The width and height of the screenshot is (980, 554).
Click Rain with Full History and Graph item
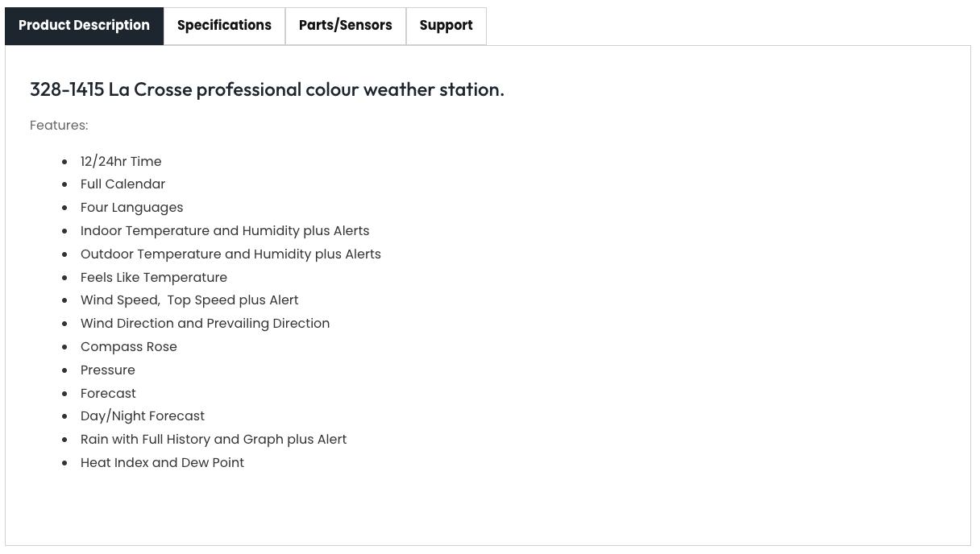214,440
